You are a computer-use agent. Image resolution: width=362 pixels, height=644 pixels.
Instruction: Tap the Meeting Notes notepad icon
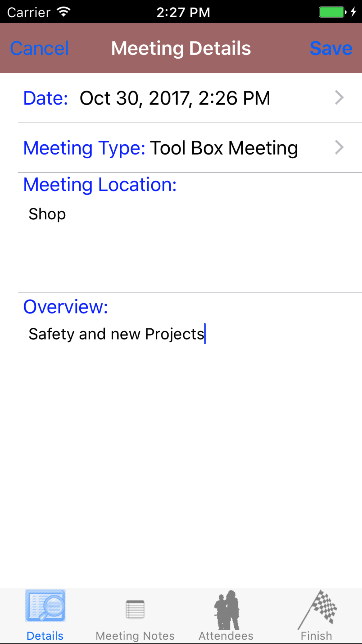(135, 609)
